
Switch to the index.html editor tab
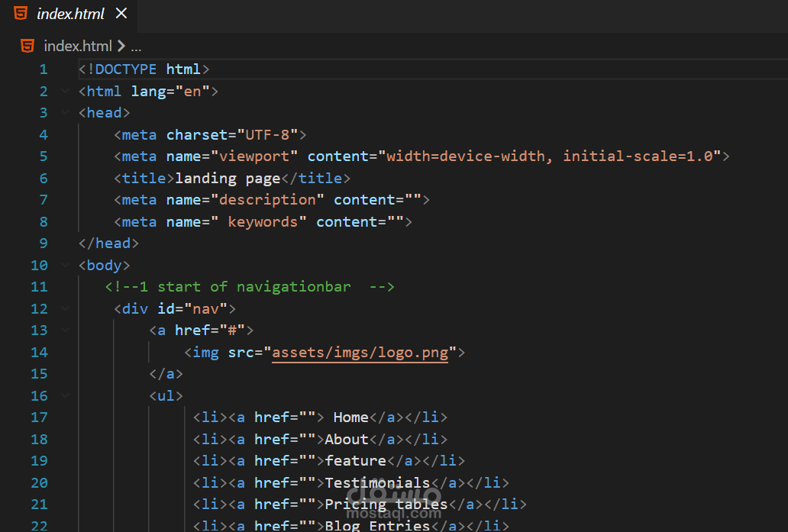point(69,13)
